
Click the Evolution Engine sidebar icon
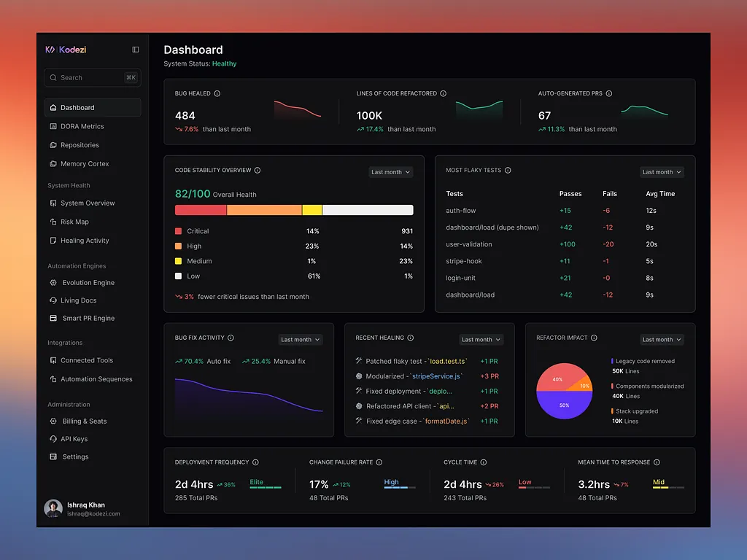[x=53, y=282]
